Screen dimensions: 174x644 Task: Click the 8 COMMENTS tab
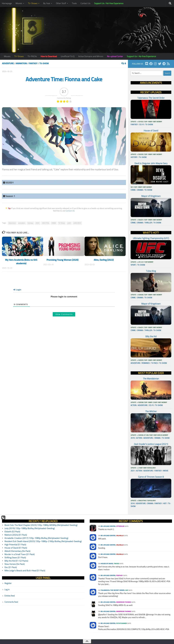click(x=21, y=305)
